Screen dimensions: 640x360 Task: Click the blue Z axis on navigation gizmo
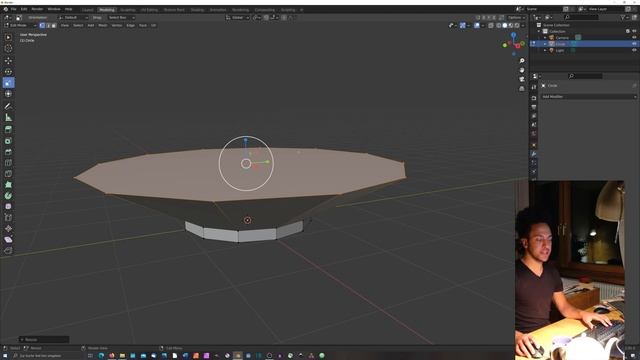pos(513,36)
